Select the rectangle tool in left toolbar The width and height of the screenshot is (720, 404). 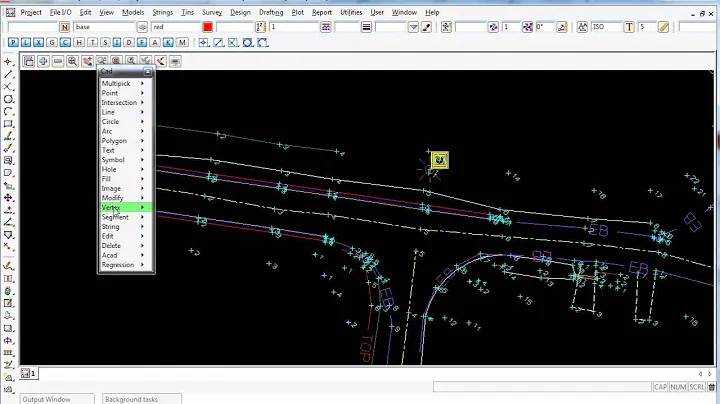[8, 124]
